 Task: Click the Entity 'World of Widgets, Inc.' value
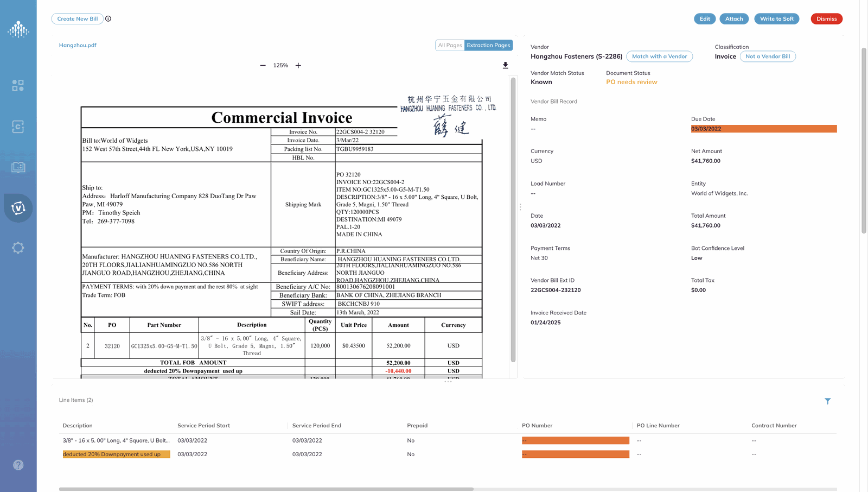click(x=719, y=193)
